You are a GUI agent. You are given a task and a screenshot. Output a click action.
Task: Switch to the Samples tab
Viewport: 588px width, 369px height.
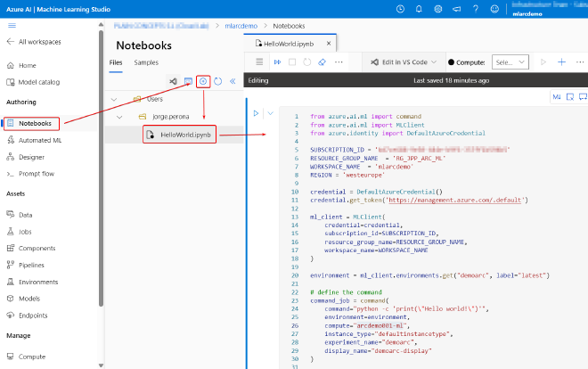pyautogui.click(x=146, y=62)
